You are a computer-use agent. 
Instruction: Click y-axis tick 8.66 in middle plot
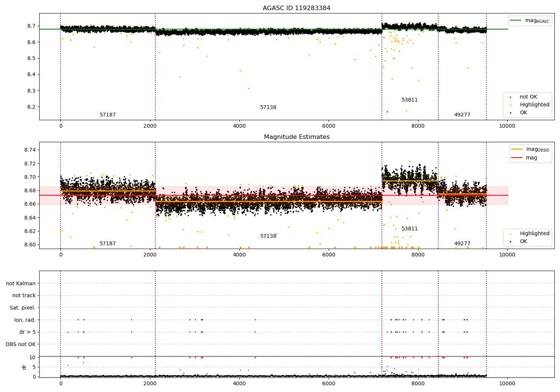[30, 204]
